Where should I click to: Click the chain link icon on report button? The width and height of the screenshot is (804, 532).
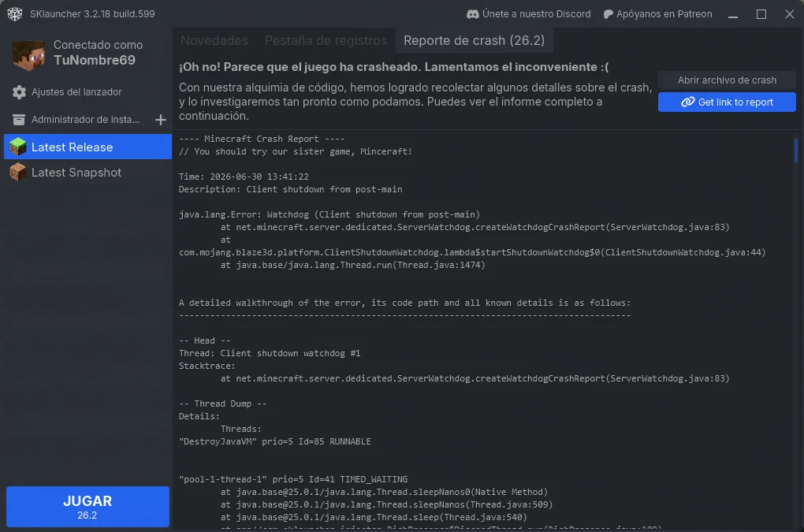click(687, 102)
